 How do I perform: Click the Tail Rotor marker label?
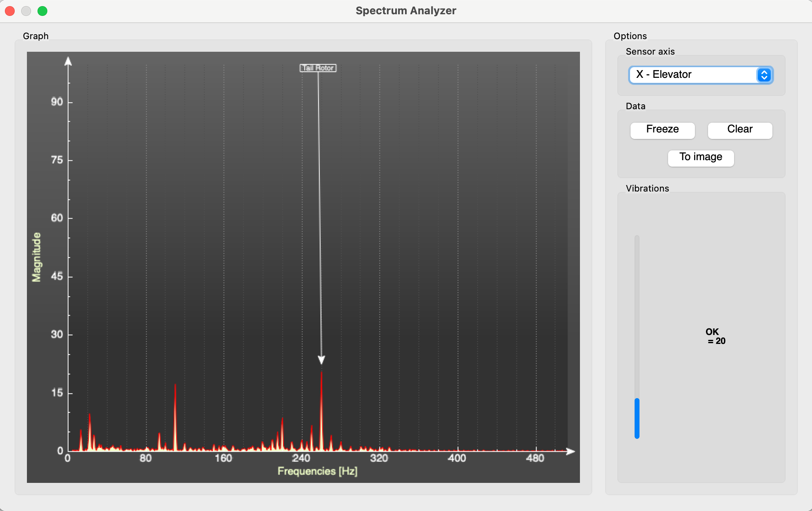point(318,68)
